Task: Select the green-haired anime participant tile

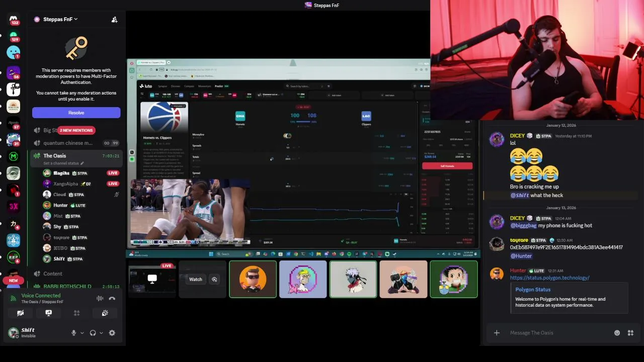Action: tap(454, 279)
